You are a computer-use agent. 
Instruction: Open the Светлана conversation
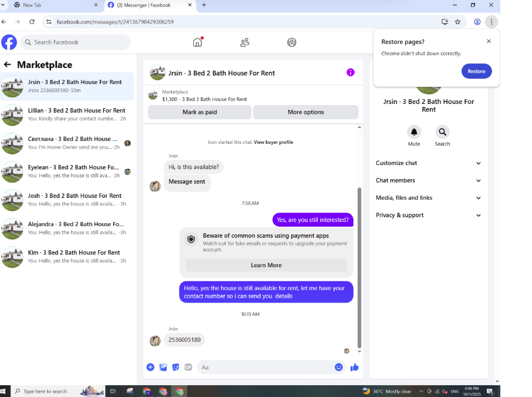(x=67, y=143)
